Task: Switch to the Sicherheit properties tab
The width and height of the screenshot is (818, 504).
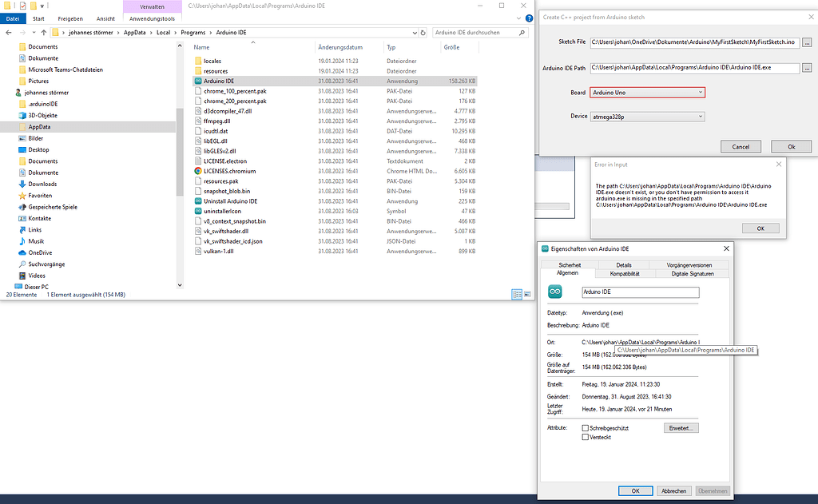Action: [x=569, y=265]
